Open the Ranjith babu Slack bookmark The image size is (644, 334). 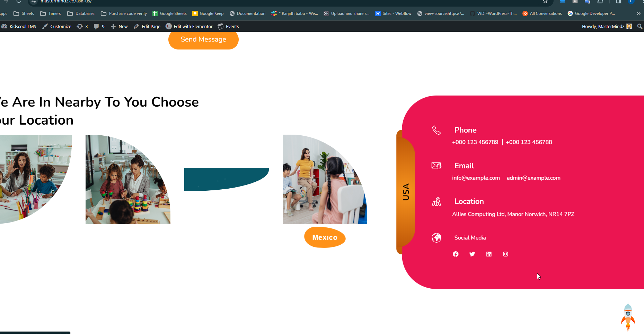click(295, 13)
